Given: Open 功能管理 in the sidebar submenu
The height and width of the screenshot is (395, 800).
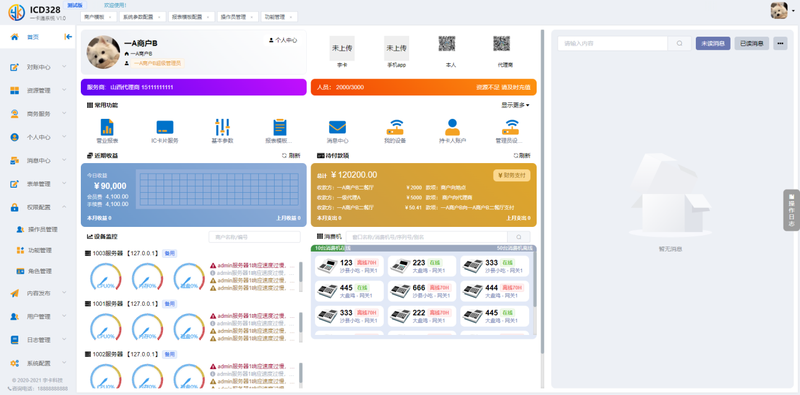Looking at the screenshot, I should [x=40, y=251].
